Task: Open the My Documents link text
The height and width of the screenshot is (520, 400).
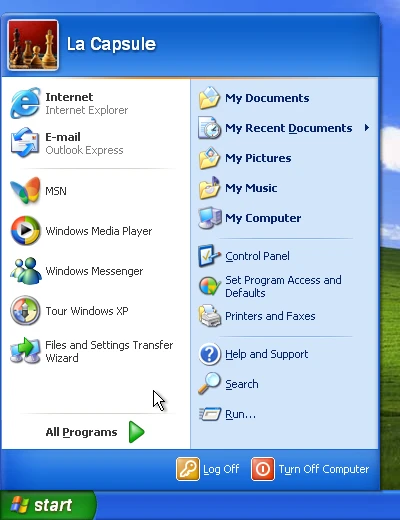Action: pos(267,98)
